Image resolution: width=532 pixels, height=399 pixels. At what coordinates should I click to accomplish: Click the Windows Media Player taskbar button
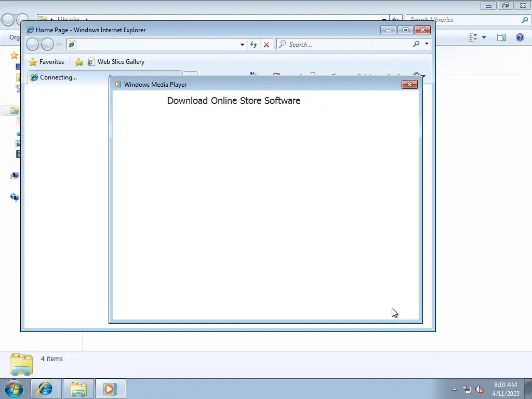click(111, 389)
